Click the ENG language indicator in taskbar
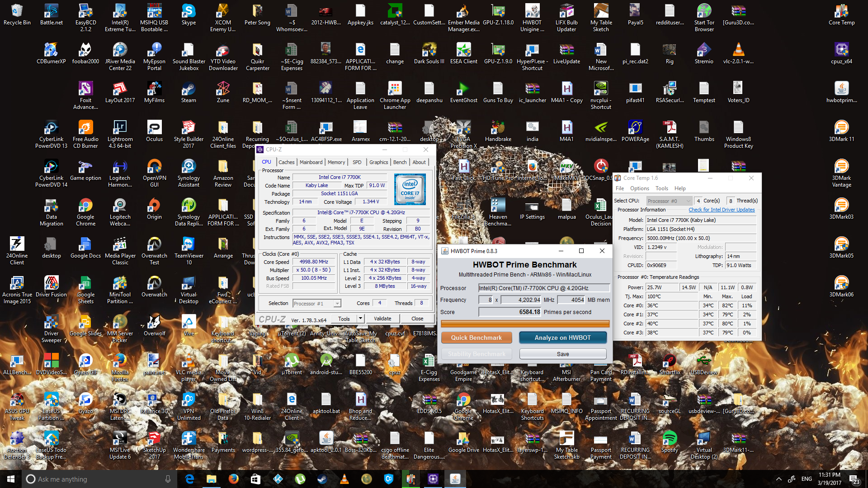The height and width of the screenshot is (488, 868). pos(807,479)
